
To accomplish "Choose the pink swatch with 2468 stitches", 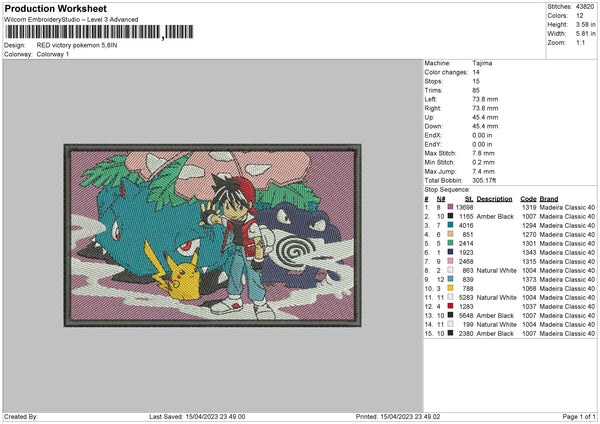I will [x=450, y=261].
